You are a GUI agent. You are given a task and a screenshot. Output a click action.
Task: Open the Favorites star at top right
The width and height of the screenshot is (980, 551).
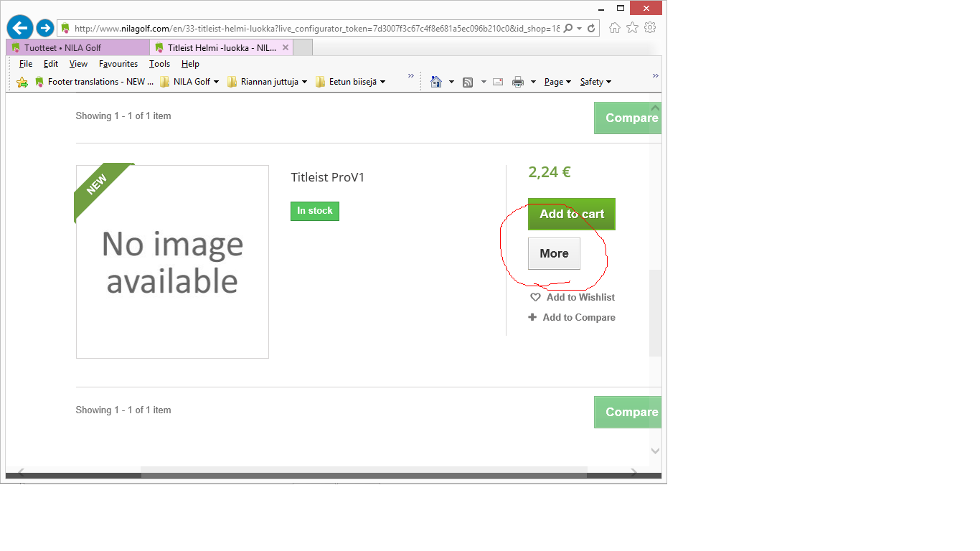pyautogui.click(x=632, y=28)
